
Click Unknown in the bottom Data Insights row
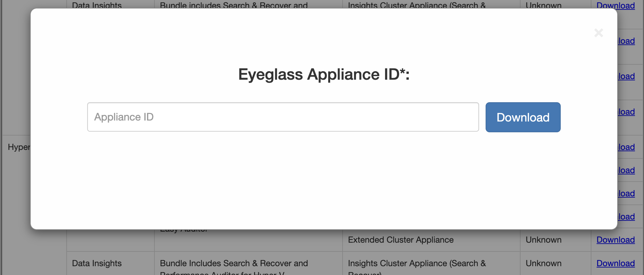point(543,263)
